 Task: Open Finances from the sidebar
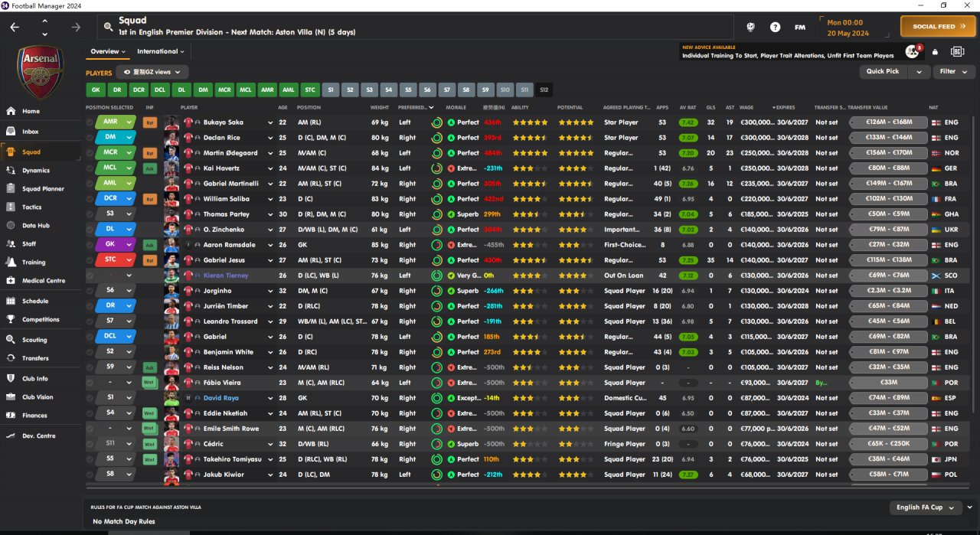tap(41, 416)
